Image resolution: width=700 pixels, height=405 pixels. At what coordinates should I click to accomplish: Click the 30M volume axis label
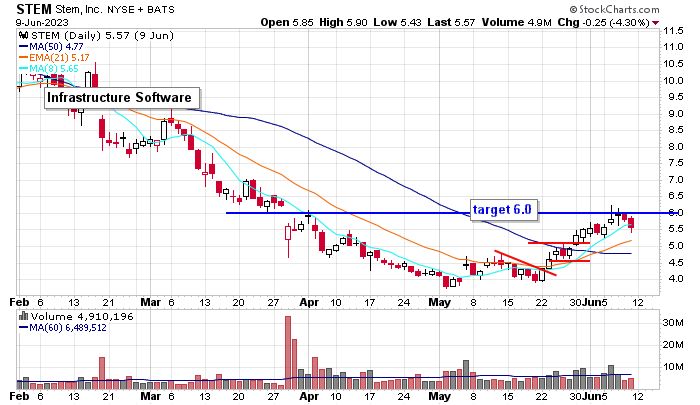click(x=673, y=322)
